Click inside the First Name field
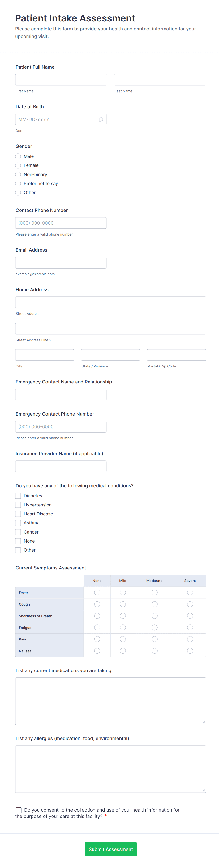This screenshot has width=219, height=868. 61,79
